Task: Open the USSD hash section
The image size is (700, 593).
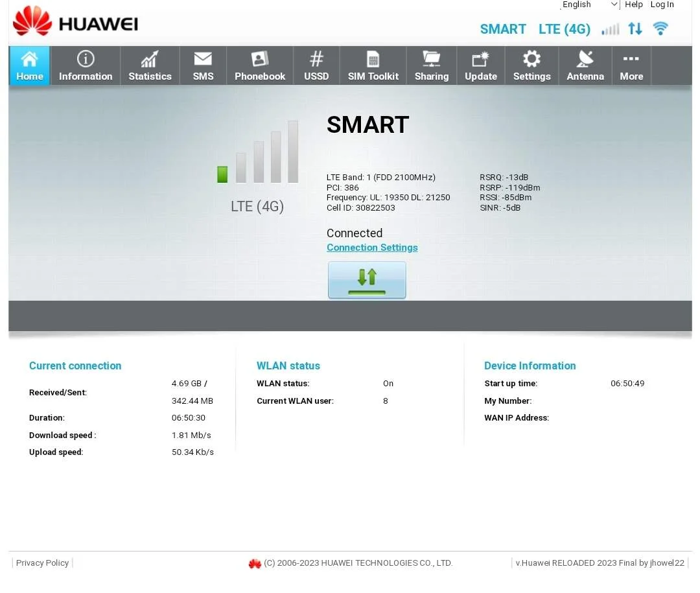Action: (x=316, y=65)
